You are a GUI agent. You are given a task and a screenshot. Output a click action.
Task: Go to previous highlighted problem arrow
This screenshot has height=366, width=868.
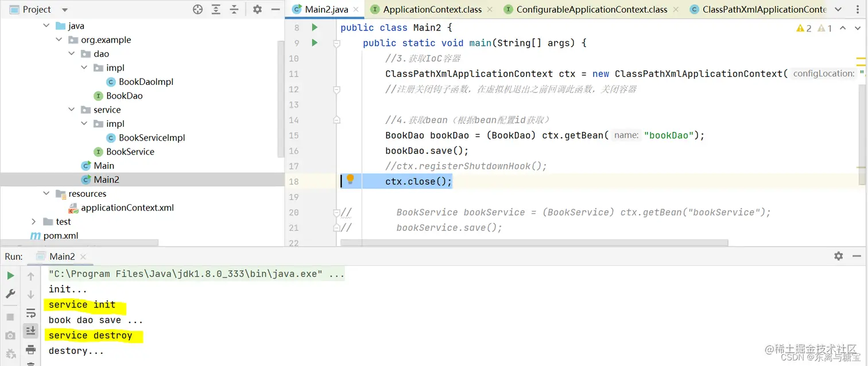(843, 28)
